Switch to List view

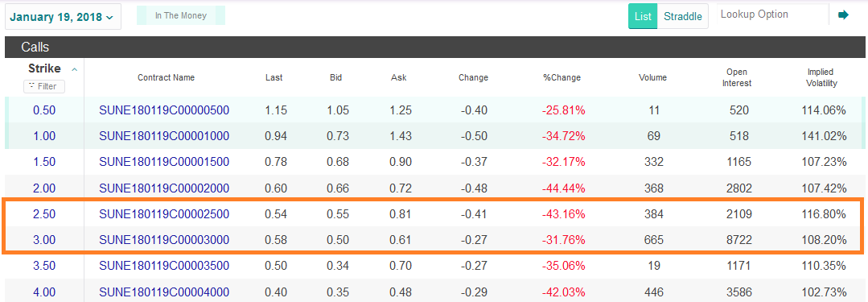point(643,16)
